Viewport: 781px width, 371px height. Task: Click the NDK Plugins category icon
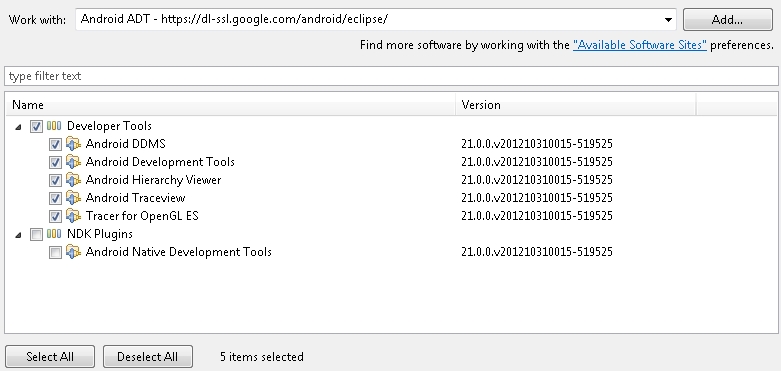tap(54, 234)
